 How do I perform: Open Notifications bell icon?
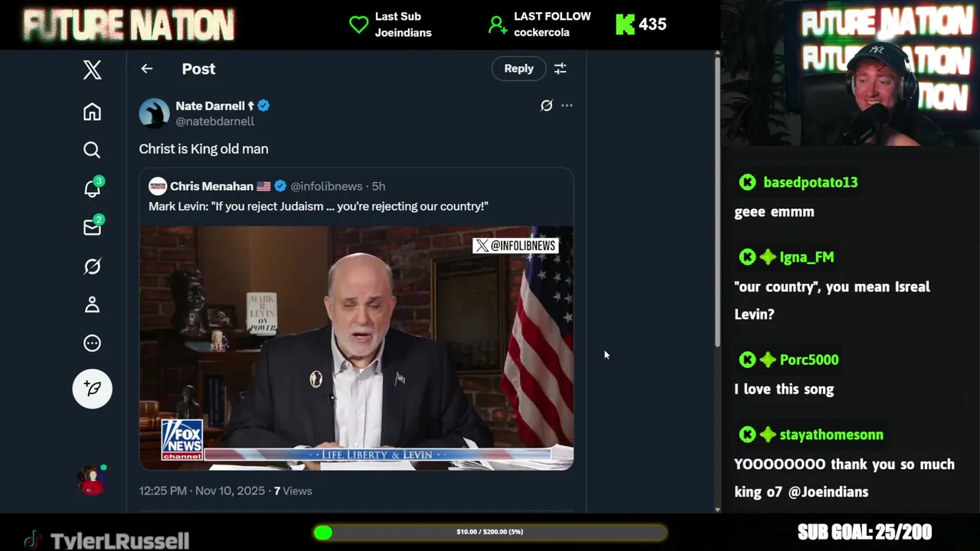pos(92,188)
